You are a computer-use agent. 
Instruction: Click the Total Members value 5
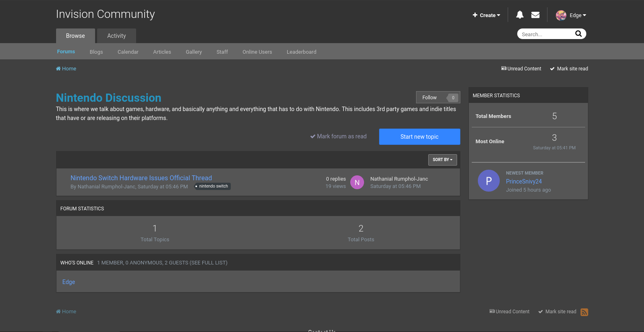click(x=554, y=116)
